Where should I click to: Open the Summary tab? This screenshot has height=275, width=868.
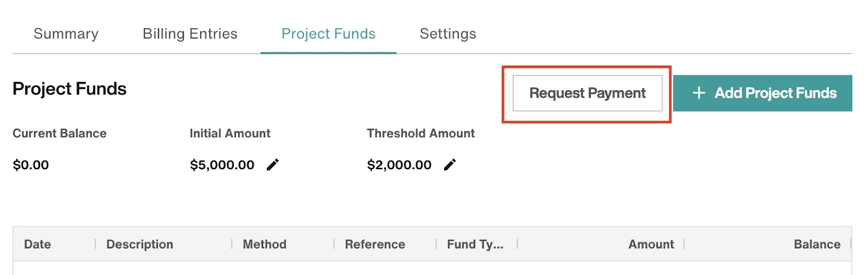[66, 34]
